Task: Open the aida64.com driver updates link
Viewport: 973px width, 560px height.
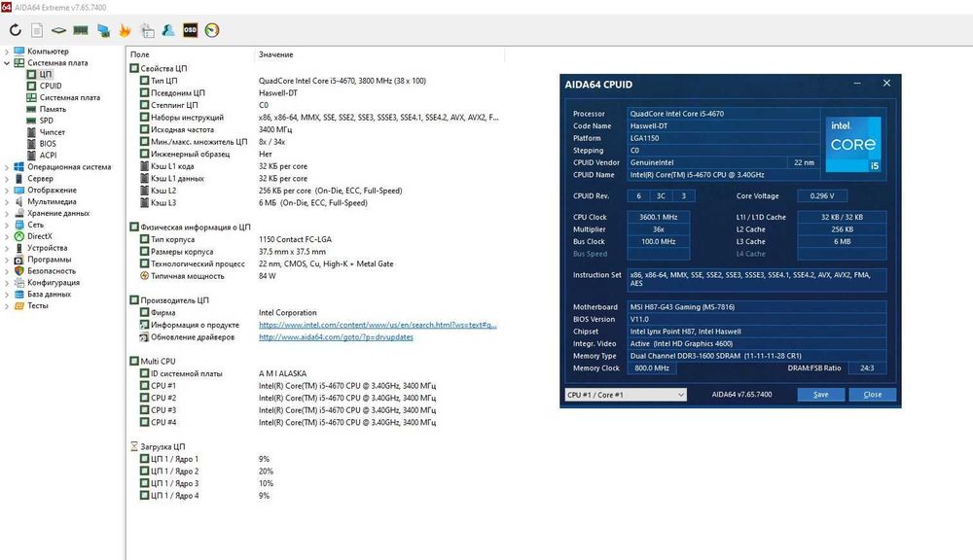Action: tap(336, 337)
